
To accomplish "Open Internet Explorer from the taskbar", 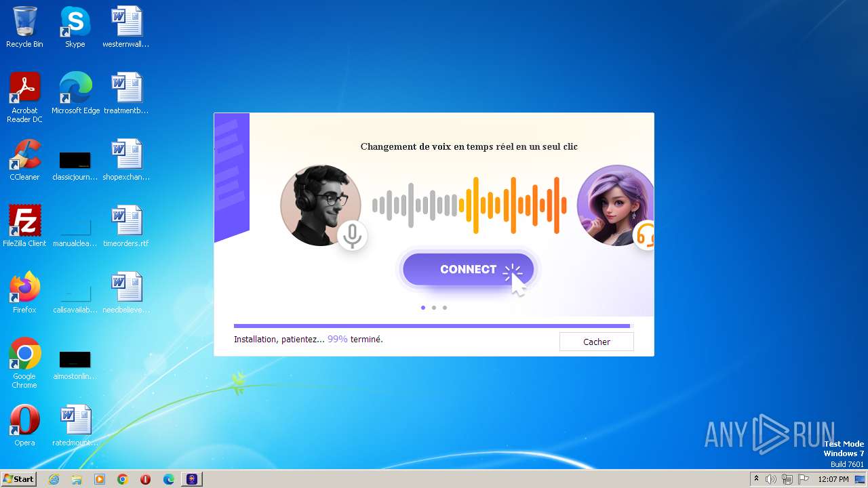I will coord(54,479).
